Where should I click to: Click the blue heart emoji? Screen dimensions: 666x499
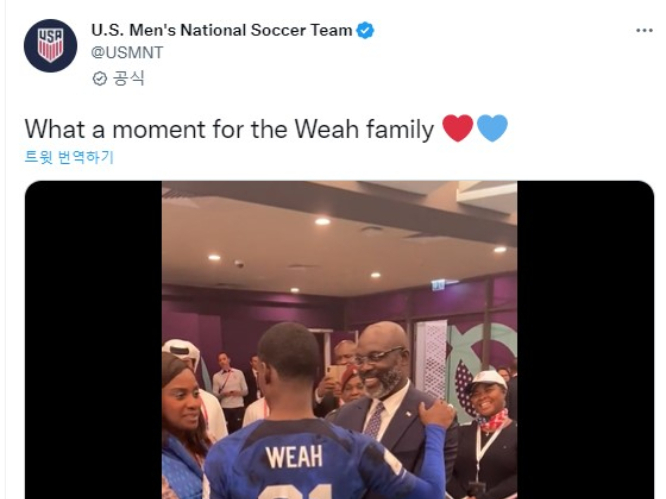point(492,128)
